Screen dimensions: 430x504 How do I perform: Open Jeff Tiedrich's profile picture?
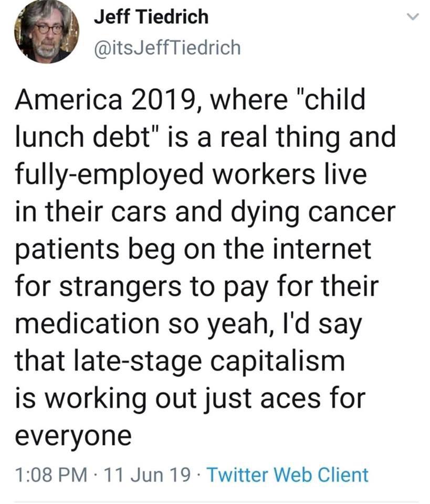tap(47, 31)
